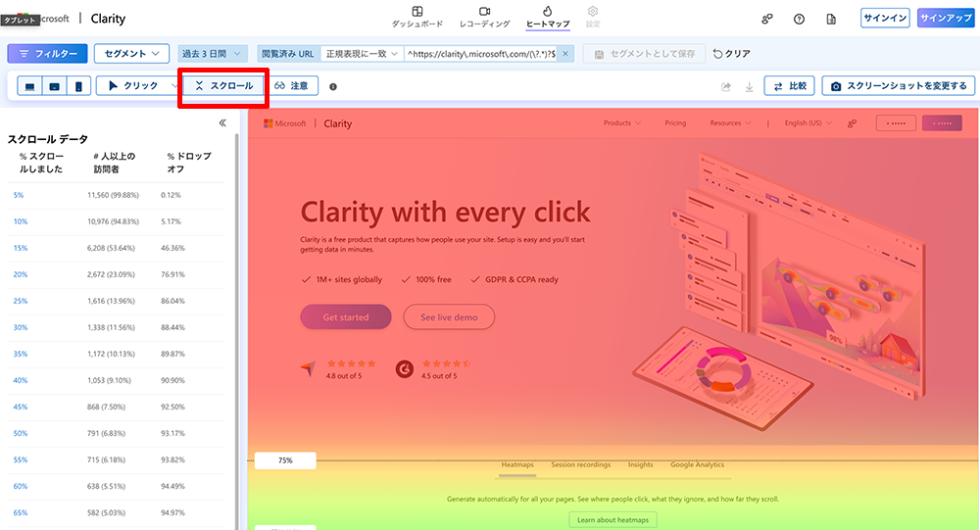The height and width of the screenshot is (530, 980).
Task: Click the share heatmap icon
Action: tap(726, 86)
